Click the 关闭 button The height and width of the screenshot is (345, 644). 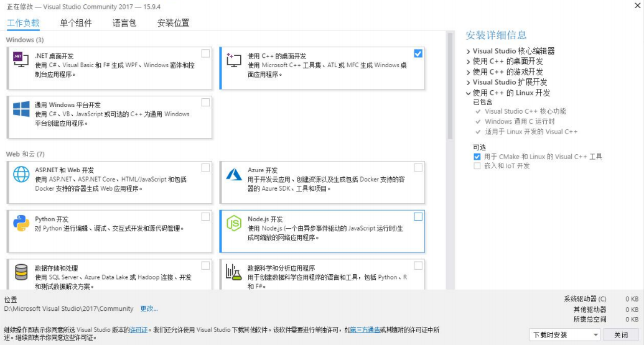pos(621,335)
